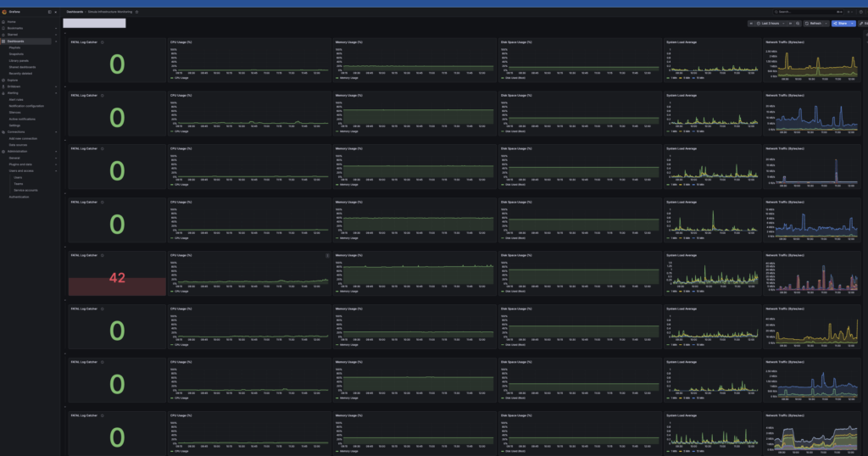
Task: Open Service accounts in the sidebar
Action: coord(25,190)
